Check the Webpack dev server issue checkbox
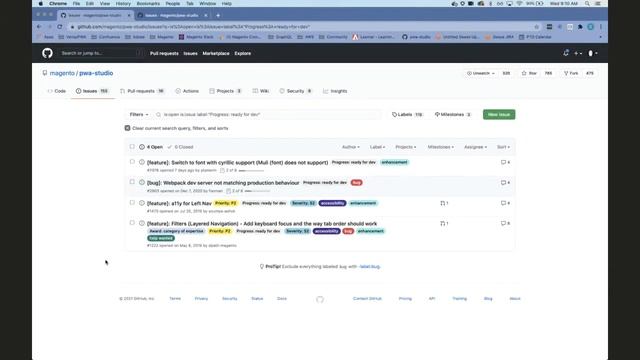This screenshot has width=640, height=360. point(132,182)
